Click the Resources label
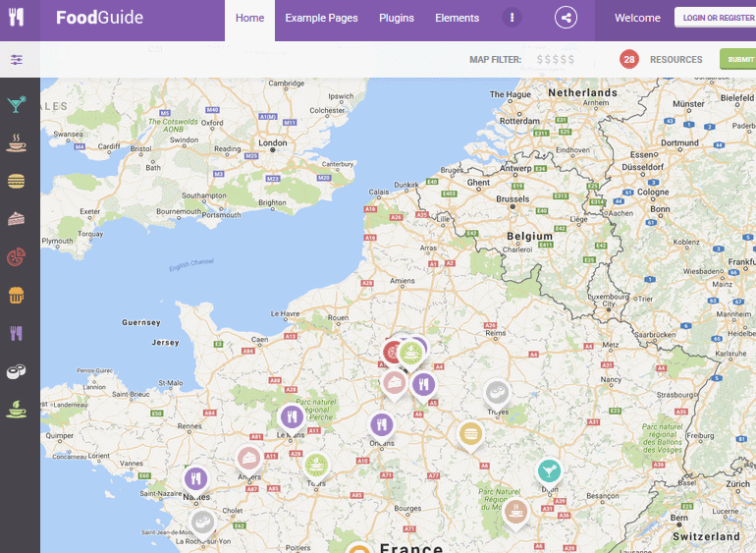Screen dimensions: 756x553 (x=675, y=59)
